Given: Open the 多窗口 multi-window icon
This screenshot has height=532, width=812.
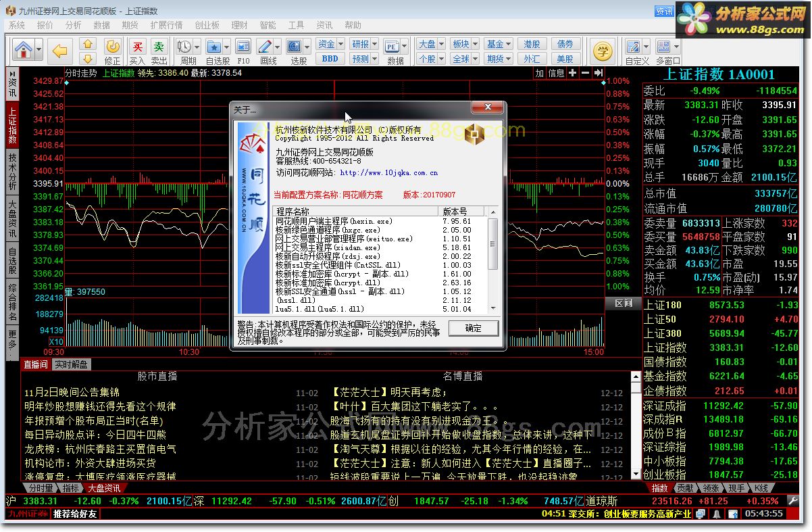Looking at the screenshot, I should click(663, 46).
